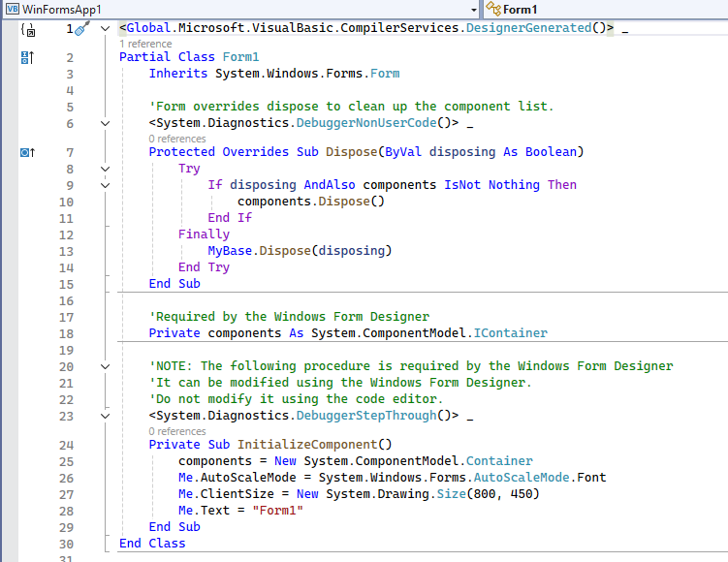Click the AndAlso keyword on line 9
This screenshot has height=562, width=728.
coord(330,185)
